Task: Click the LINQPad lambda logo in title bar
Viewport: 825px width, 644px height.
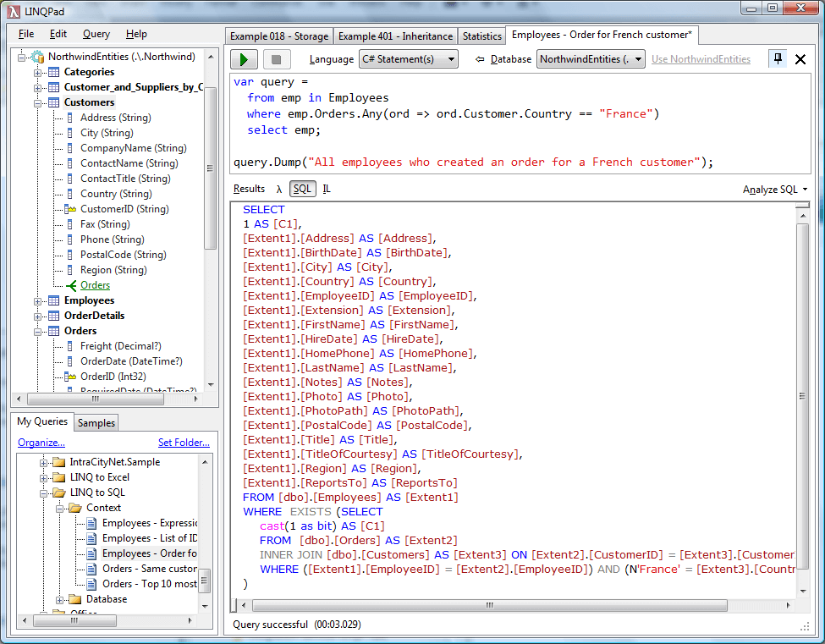Action: coord(14,11)
